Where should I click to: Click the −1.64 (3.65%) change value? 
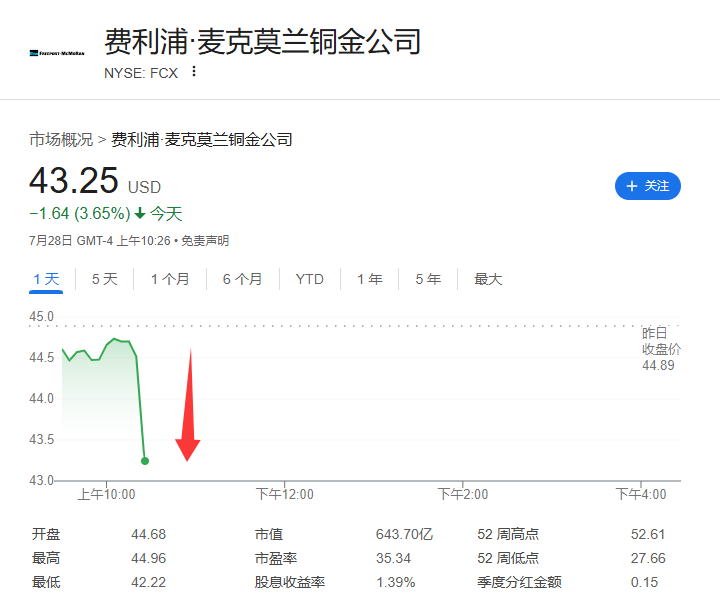point(80,213)
